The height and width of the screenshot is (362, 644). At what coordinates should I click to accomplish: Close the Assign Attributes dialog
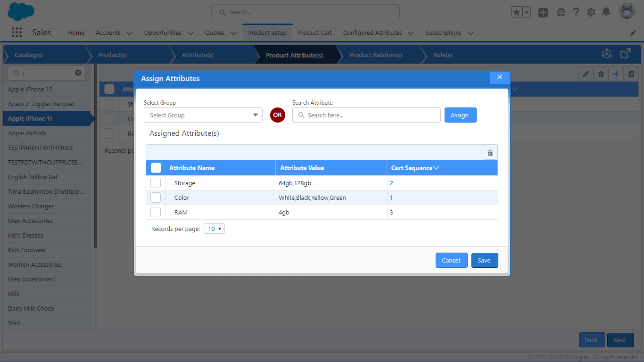click(x=500, y=77)
